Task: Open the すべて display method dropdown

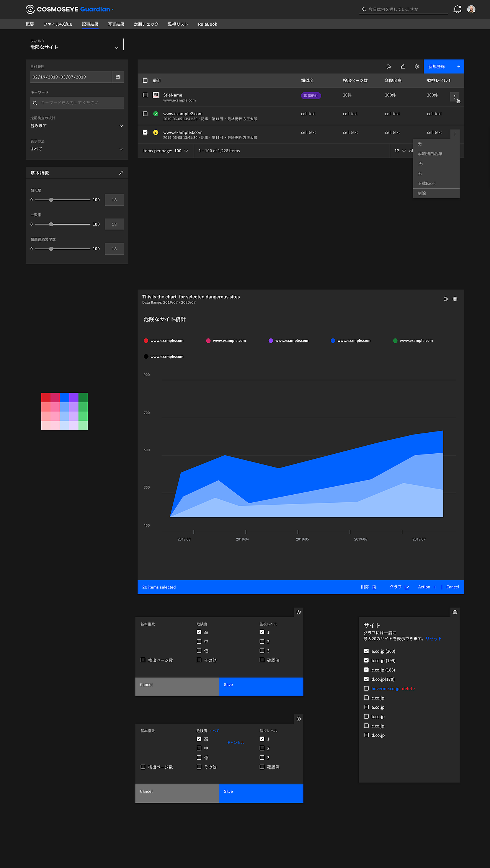Action: pyautogui.click(x=77, y=149)
